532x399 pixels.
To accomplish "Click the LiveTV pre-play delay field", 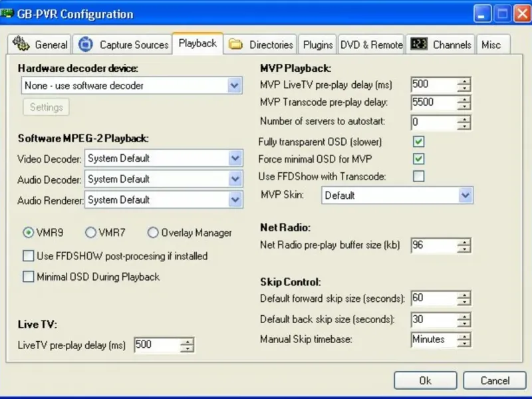I will coord(157,344).
